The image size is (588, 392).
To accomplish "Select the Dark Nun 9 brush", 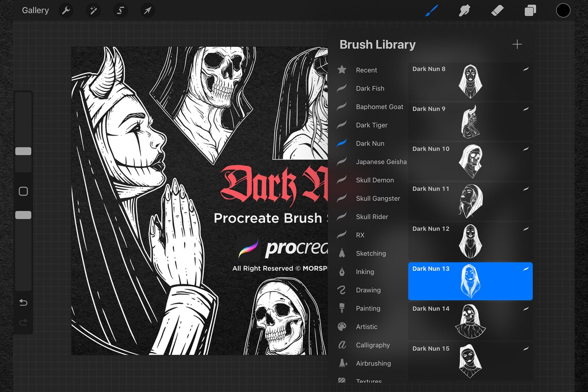I will [469, 121].
